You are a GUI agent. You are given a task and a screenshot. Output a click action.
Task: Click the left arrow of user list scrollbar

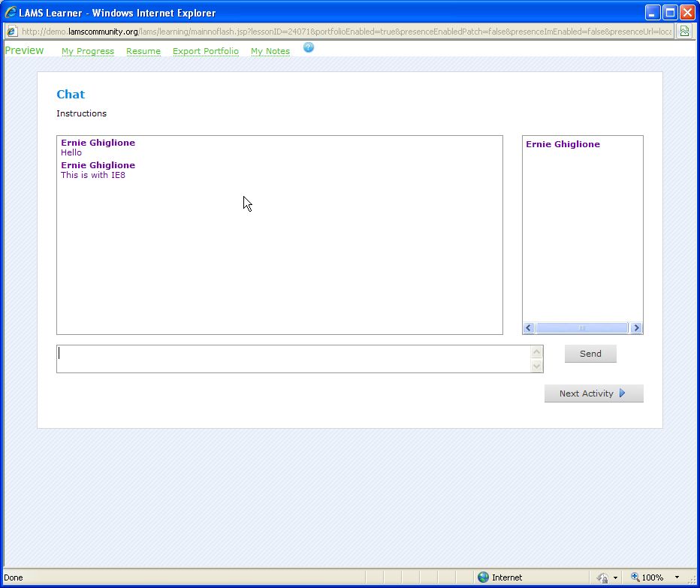[529, 328]
